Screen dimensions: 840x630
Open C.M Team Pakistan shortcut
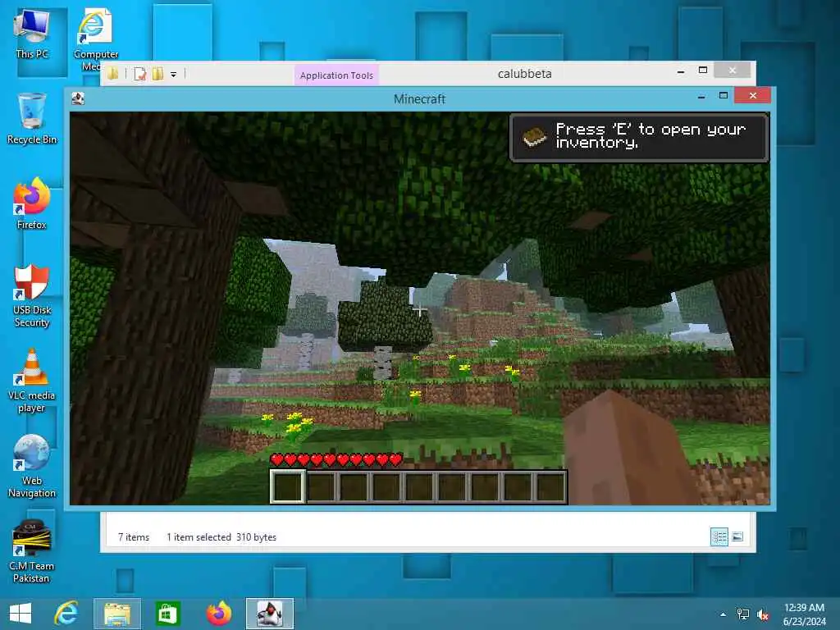click(x=32, y=552)
